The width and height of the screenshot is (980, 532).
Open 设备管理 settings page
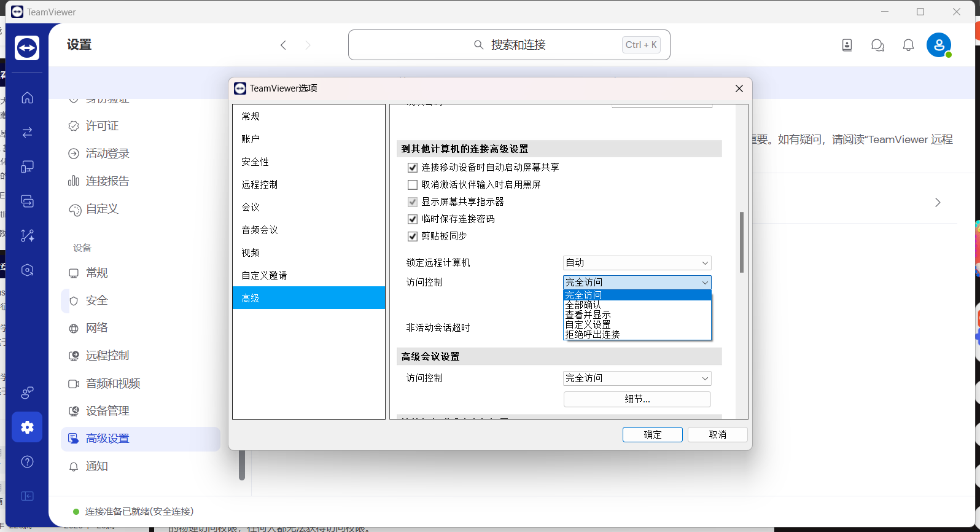pos(141,411)
